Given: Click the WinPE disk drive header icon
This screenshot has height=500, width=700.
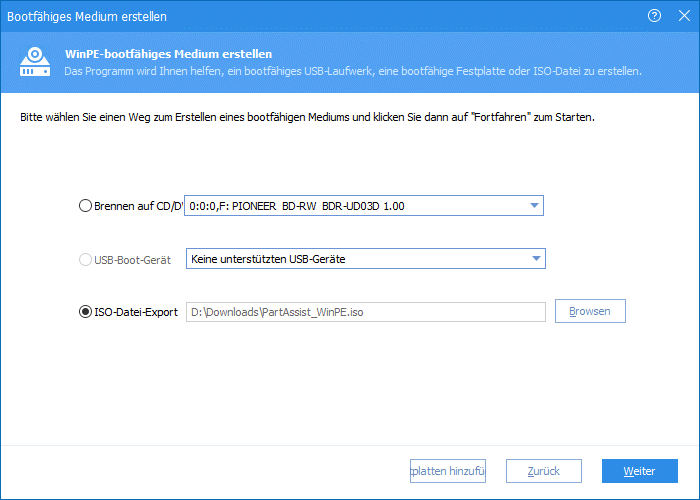Looking at the screenshot, I should 37,62.
